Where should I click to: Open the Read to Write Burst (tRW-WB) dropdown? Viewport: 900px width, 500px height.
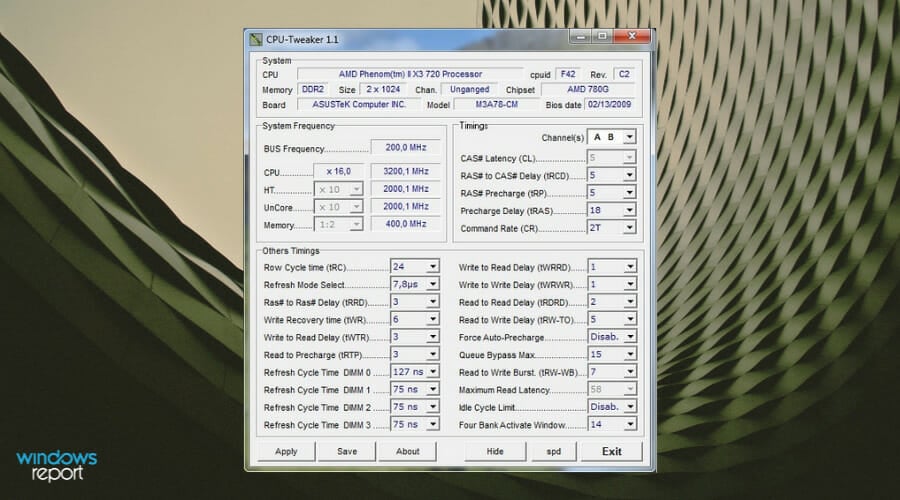(612, 372)
